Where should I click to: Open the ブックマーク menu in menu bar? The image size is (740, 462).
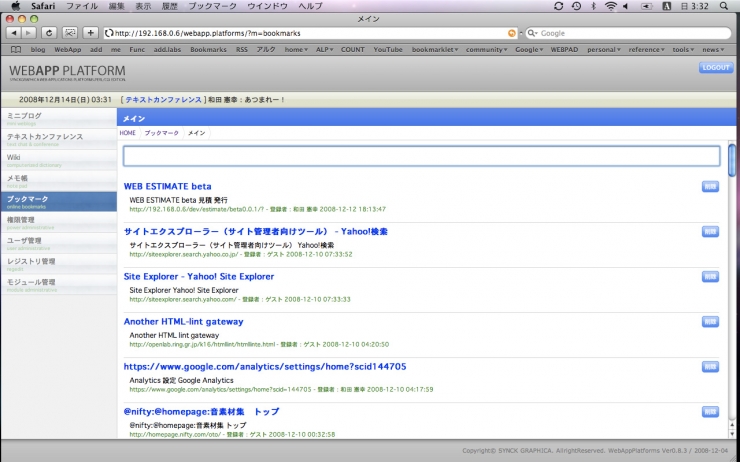click(x=212, y=6)
